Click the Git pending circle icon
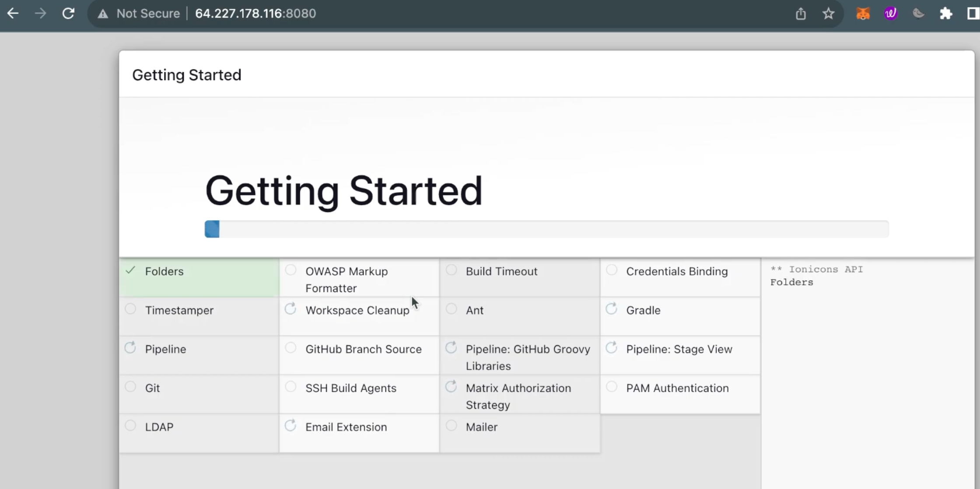This screenshot has width=980, height=489. tap(130, 387)
